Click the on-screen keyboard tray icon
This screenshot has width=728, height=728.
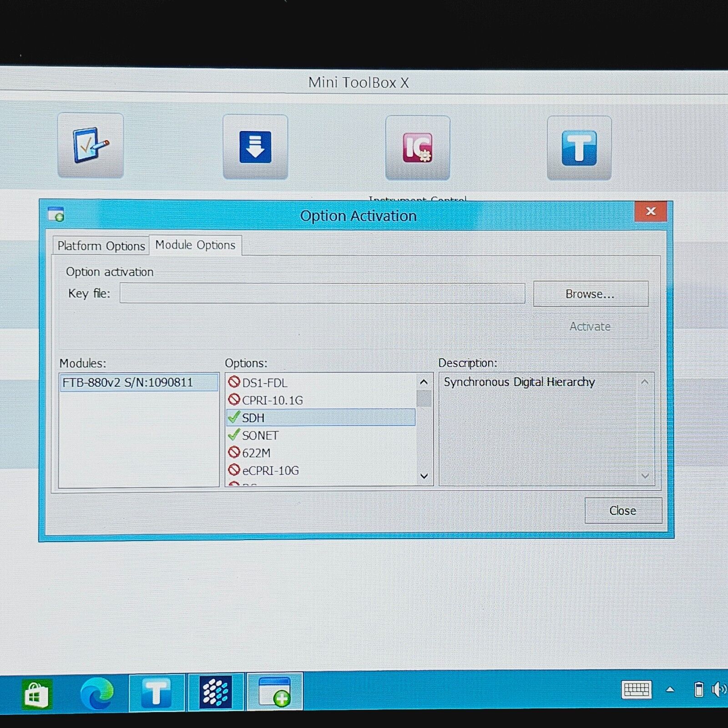(636, 689)
